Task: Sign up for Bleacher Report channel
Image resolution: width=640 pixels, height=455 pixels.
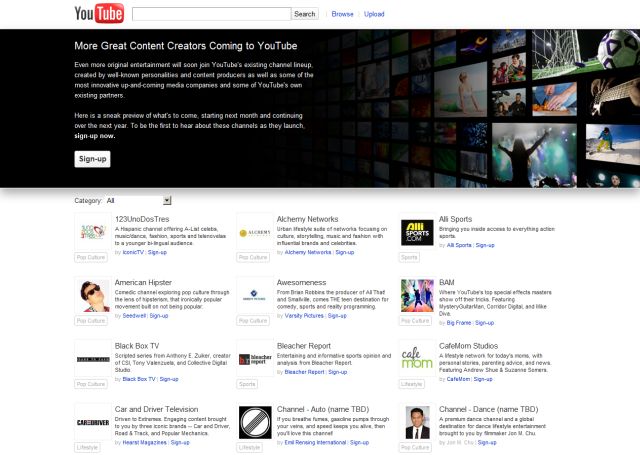Action: tap(338, 372)
